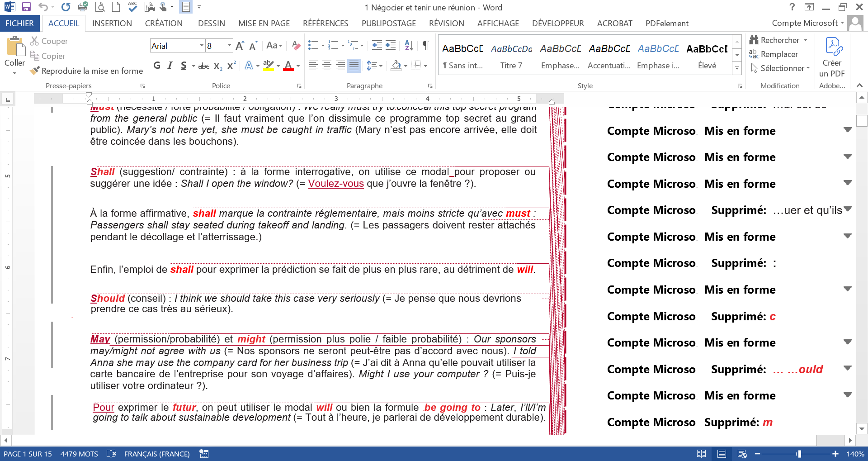Viewport: 868px width, 461px height.
Task: Click the Voulez-vous underlined text
Action: pyautogui.click(x=336, y=184)
